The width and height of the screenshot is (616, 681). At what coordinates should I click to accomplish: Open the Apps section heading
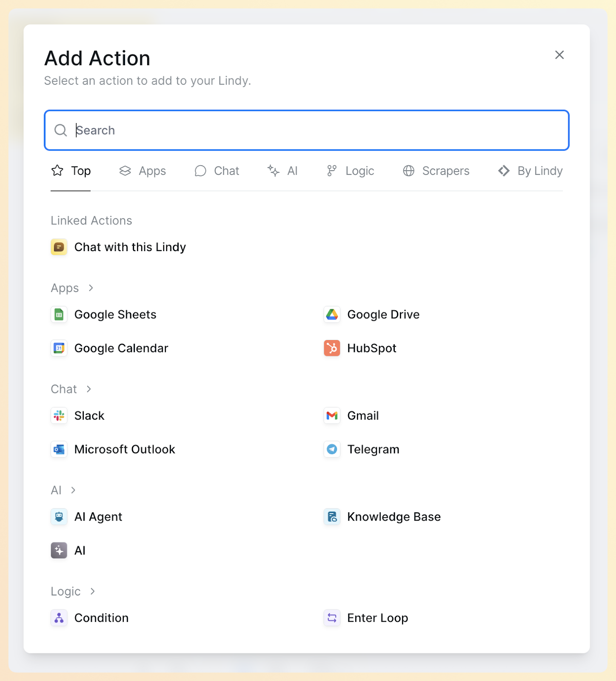pos(65,289)
